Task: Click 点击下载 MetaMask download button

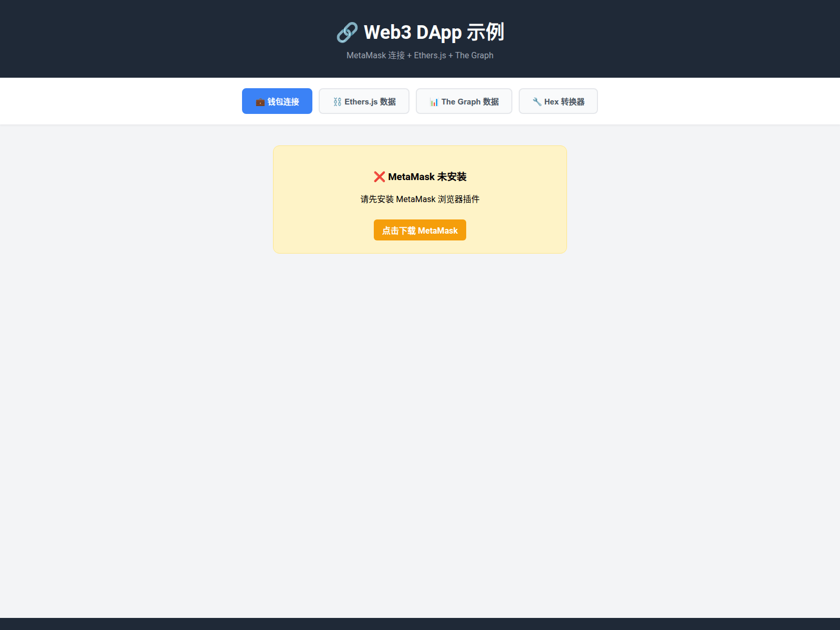Action: click(420, 230)
